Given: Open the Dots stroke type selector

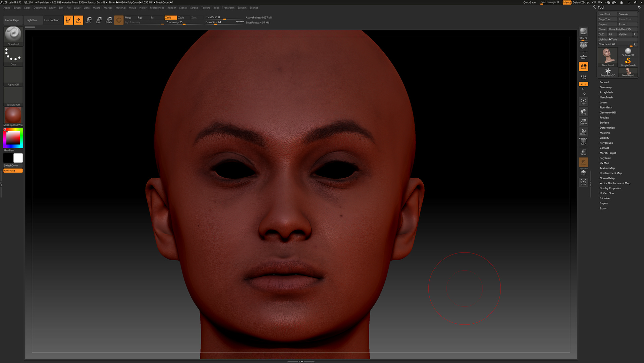Looking at the screenshot, I should pyautogui.click(x=13, y=55).
